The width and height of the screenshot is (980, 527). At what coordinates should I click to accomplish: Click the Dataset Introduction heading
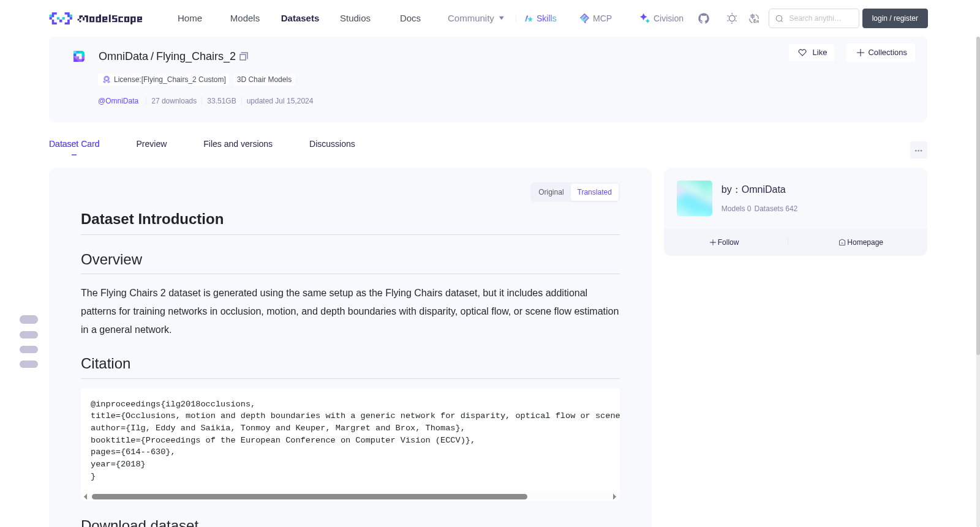(152, 219)
